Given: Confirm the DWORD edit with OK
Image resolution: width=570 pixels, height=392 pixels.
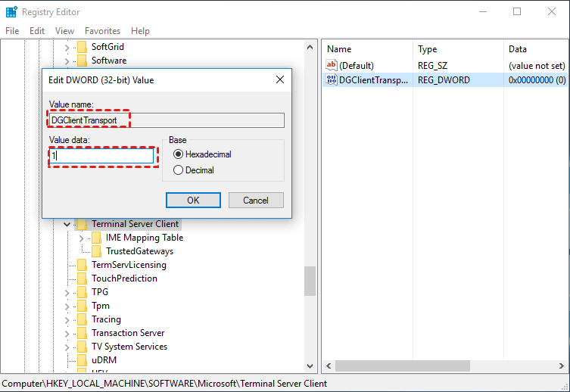Looking at the screenshot, I should [x=193, y=201].
